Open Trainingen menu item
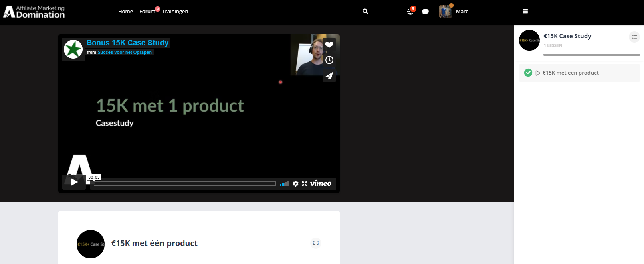 coord(175,11)
